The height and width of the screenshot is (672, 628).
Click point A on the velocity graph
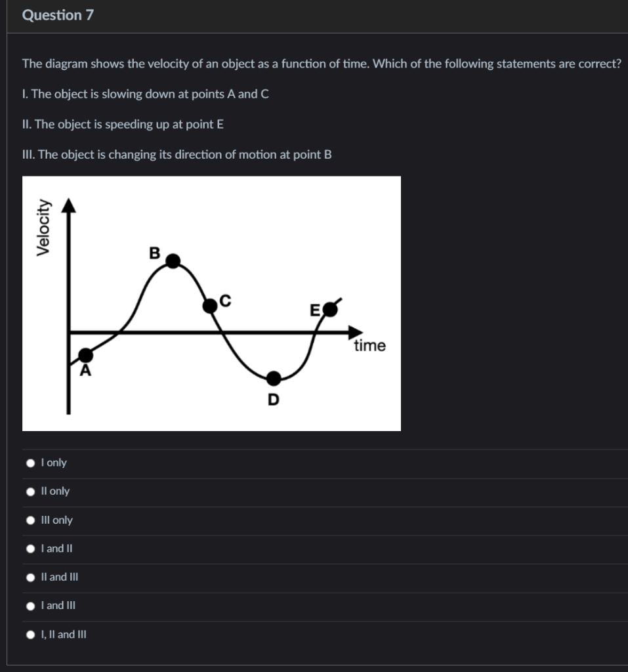click(x=86, y=354)
